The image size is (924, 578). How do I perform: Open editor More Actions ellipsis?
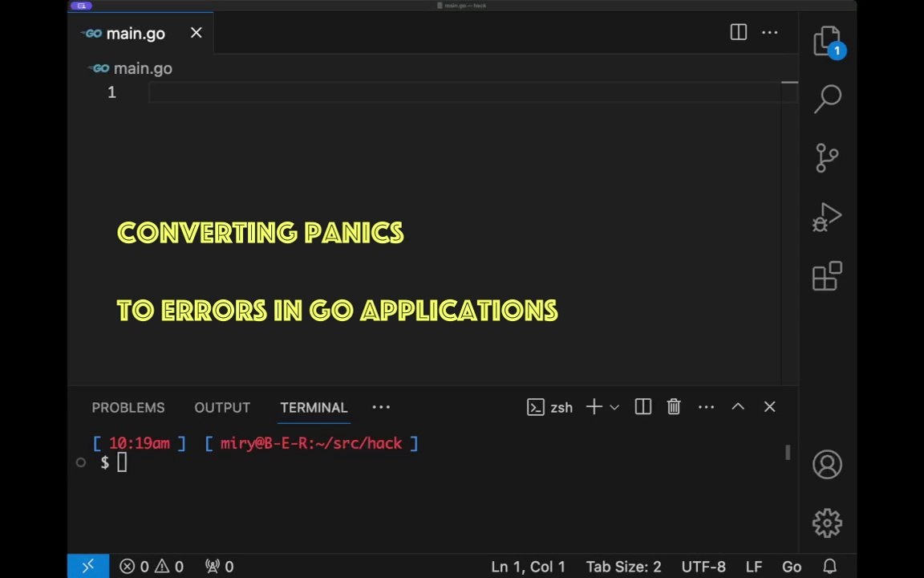(770, 32)
